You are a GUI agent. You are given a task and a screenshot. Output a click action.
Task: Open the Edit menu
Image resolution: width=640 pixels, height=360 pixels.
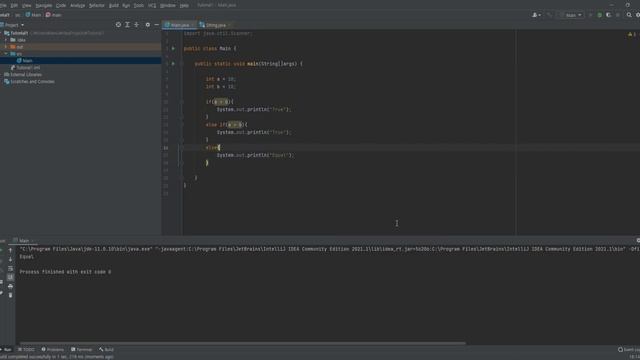tap(14, 5)
